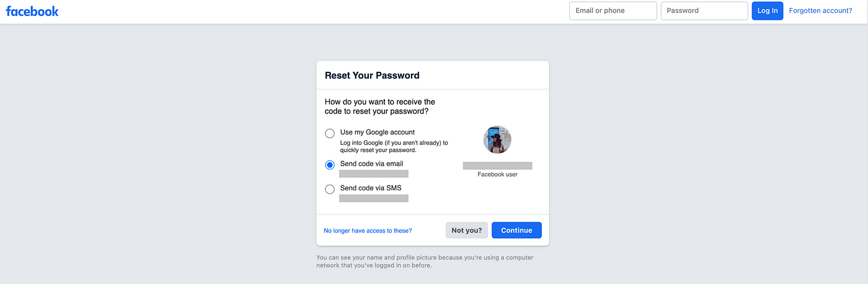Screen dimensions: 868x284
Task: Open the No longer have access to these? link
Action: (x=368, y=231)
